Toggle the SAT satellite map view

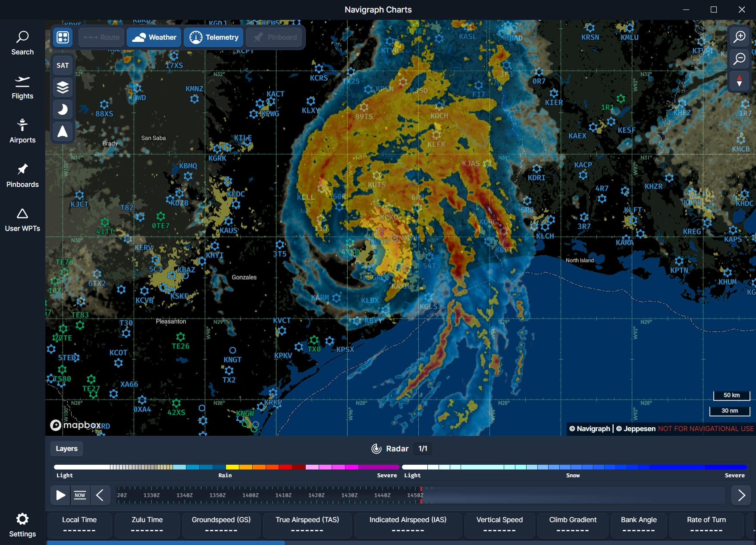[x=63, y=66]
